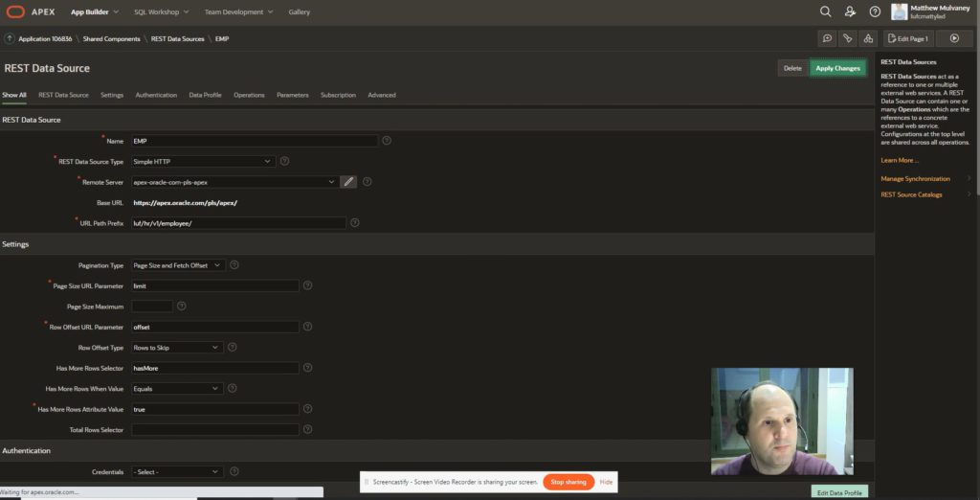Switch to the Show All tab

(x=13, y=95)
